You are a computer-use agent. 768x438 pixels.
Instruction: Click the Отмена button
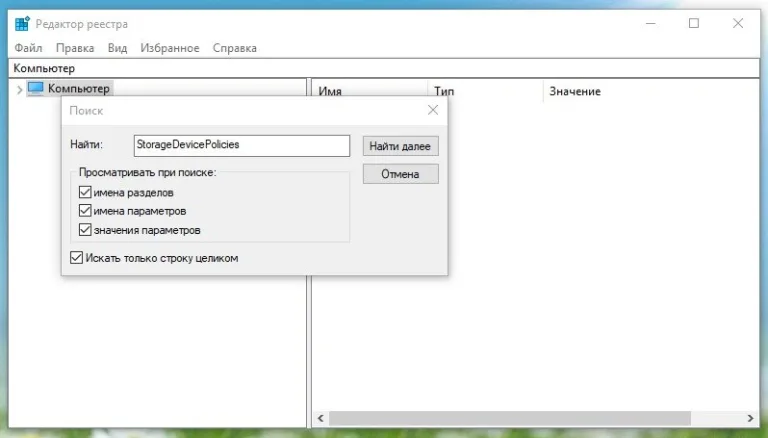tap(400, 174)
